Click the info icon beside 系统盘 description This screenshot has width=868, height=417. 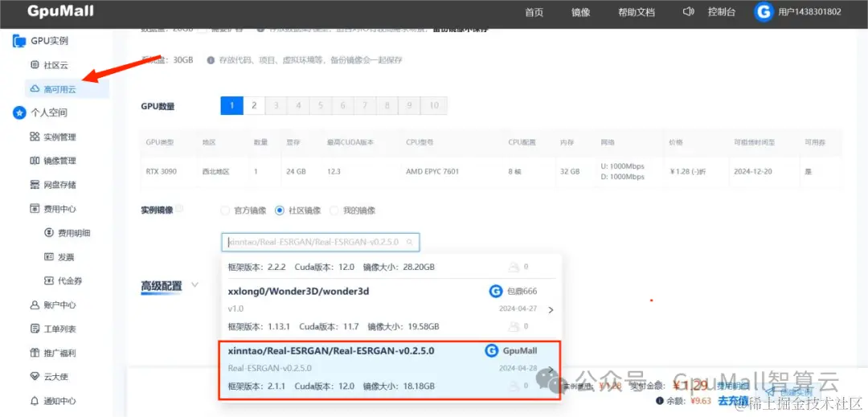point(211,59)
